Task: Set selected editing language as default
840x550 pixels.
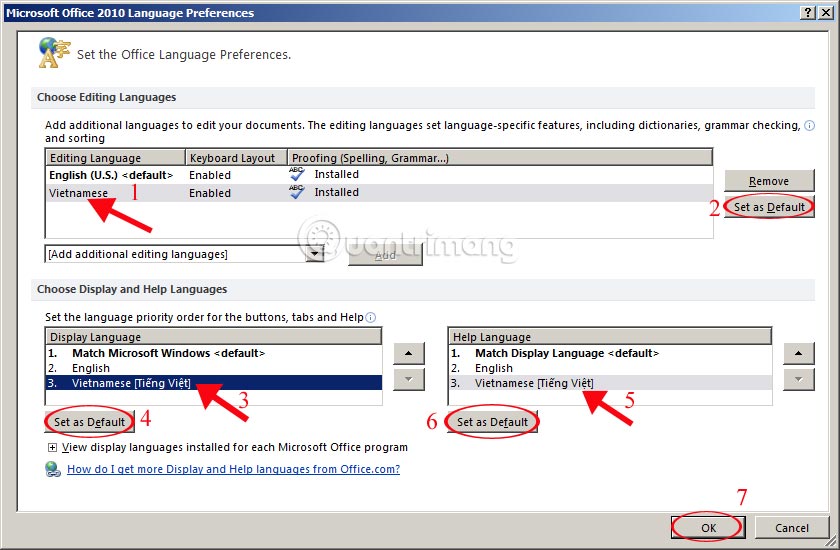Action: tap(769, 207)
